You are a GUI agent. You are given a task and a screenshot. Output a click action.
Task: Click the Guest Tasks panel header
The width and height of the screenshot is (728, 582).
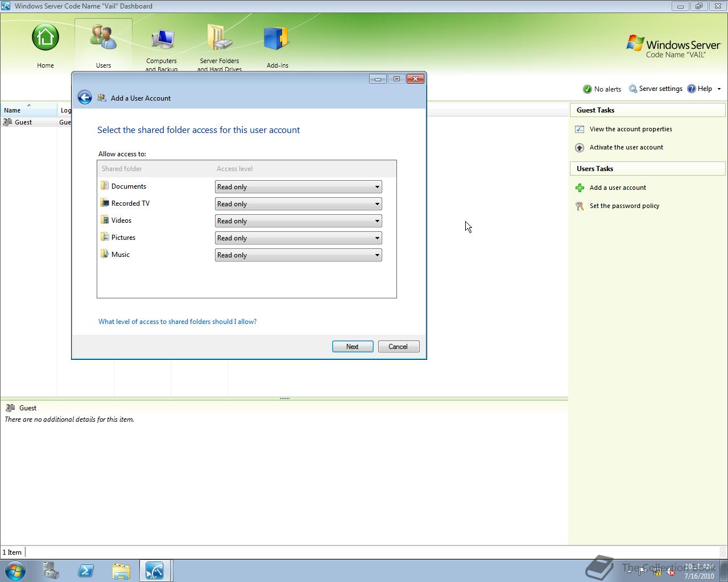tap(648, 110)
